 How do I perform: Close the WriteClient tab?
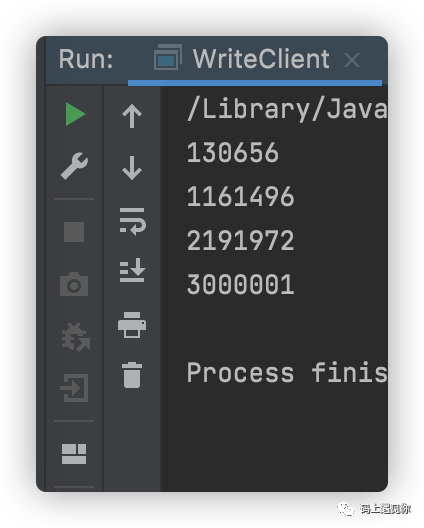tap(352, 60)
